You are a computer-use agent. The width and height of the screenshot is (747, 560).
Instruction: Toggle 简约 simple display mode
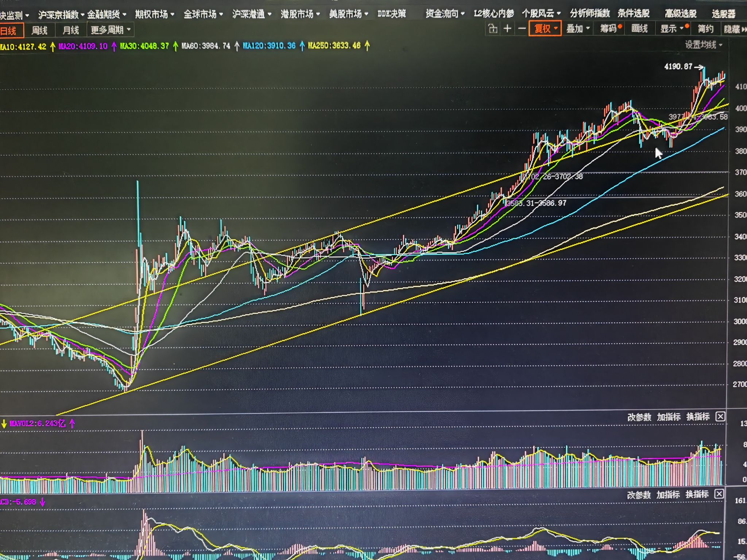click(x=705, y=29)
